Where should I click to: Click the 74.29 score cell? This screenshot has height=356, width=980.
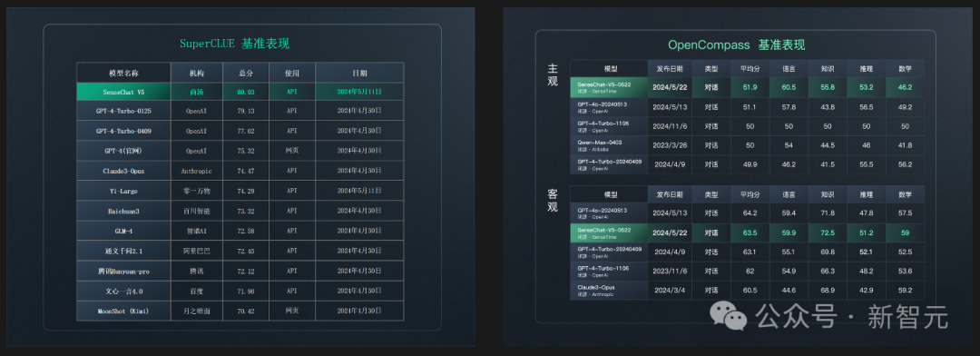(246, 191)
